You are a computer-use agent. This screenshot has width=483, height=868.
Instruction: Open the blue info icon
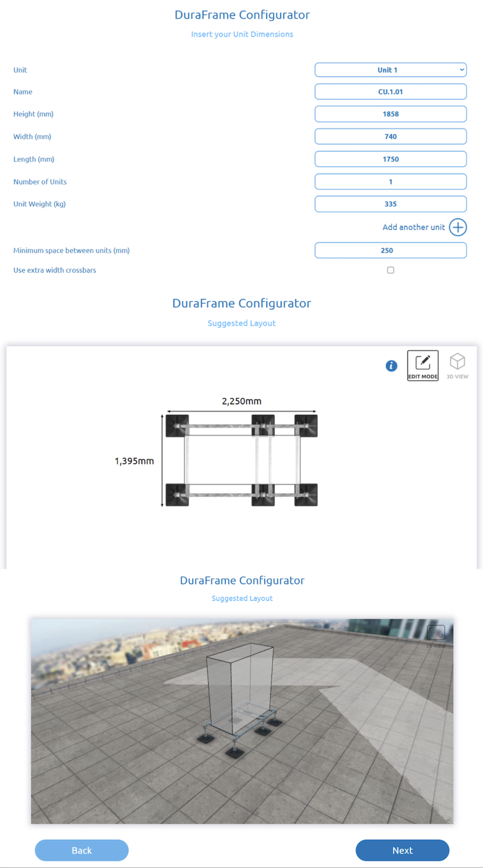click(x=391, y=366)
